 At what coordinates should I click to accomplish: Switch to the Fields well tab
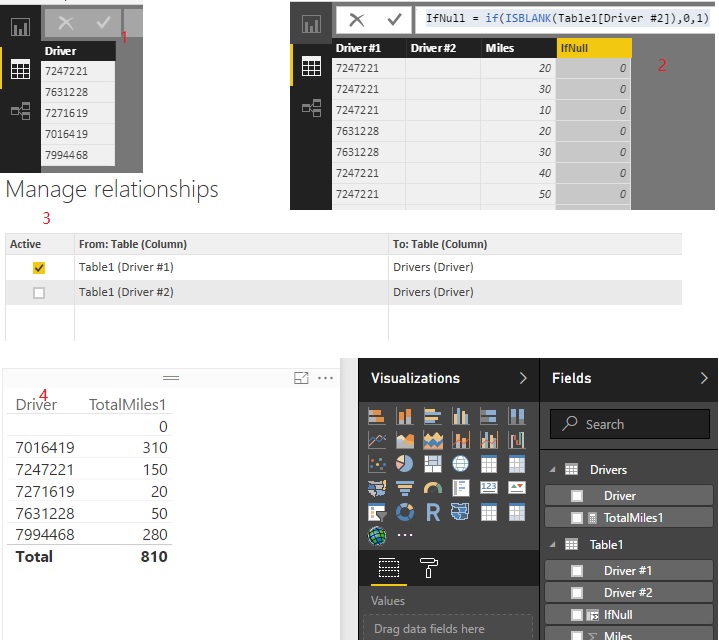388,568
